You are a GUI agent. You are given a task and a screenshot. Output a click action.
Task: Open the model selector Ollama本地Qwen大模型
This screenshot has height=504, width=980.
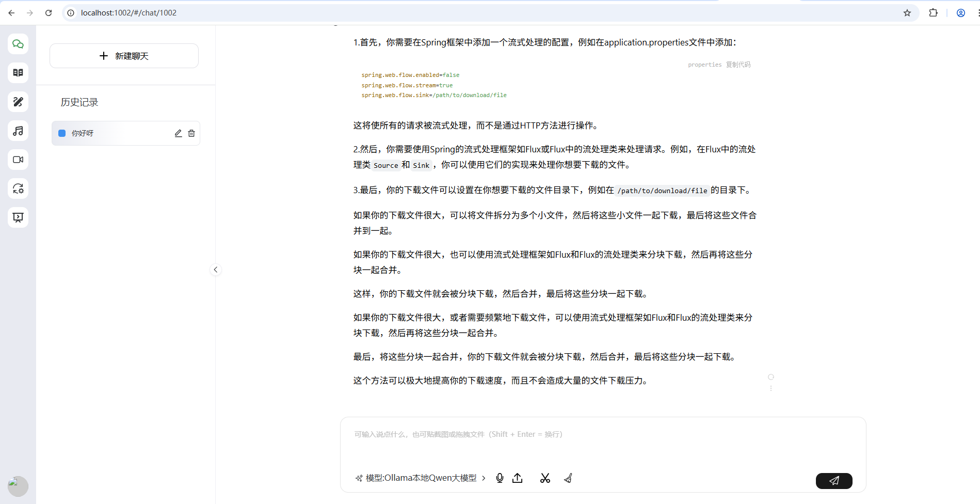point(421,478)
